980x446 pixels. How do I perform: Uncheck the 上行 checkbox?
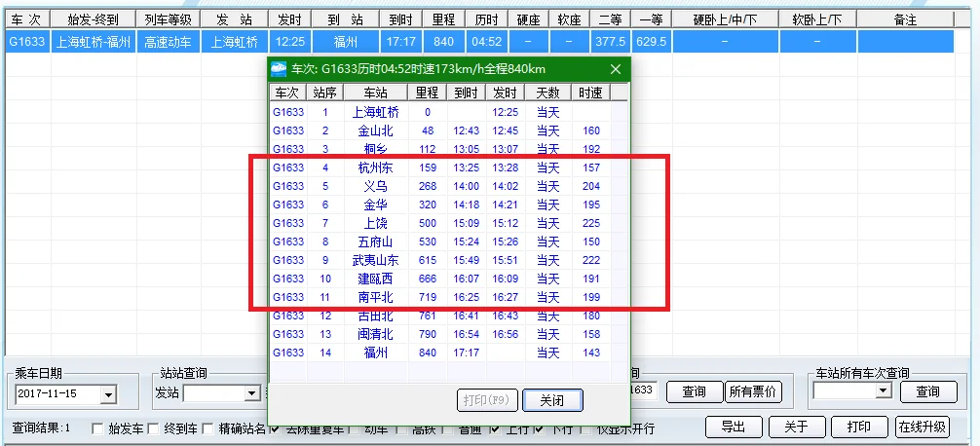coord(495,428)
